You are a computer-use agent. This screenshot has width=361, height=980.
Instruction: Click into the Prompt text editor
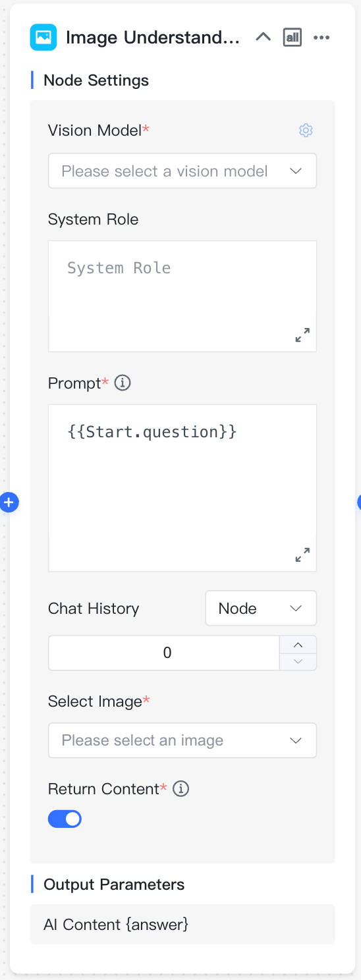pos(182,488)
